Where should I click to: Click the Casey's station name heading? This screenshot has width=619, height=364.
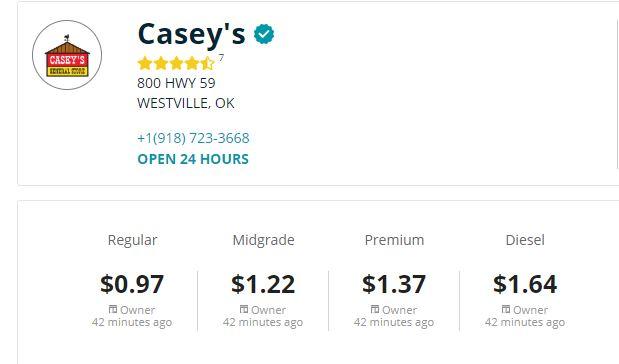coord(191,34)
